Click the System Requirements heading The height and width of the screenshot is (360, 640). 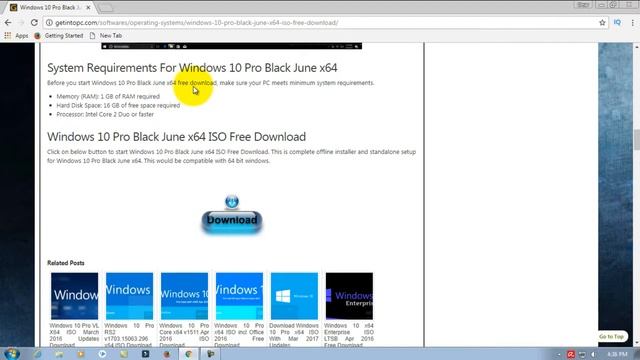[192, 68]
